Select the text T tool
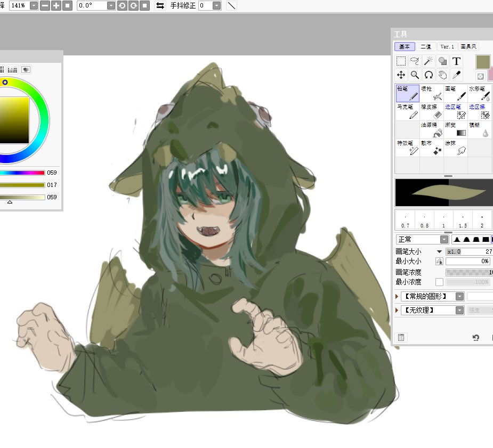This screenshot has width=493, height=448. [457, 61]
